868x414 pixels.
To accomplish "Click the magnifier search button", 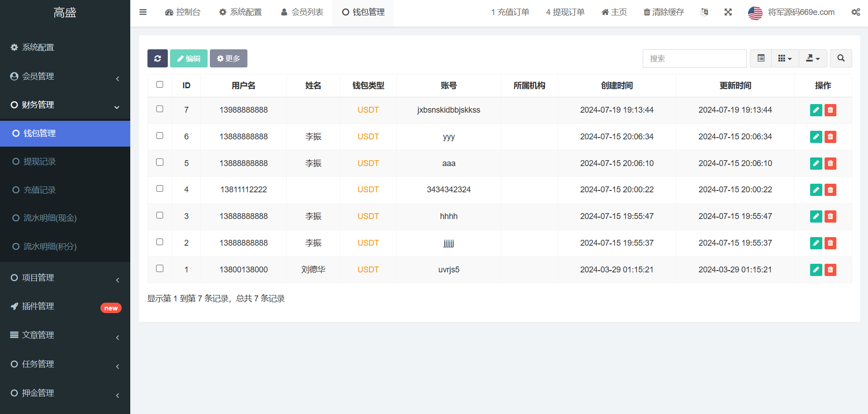I will click(841, 58).
